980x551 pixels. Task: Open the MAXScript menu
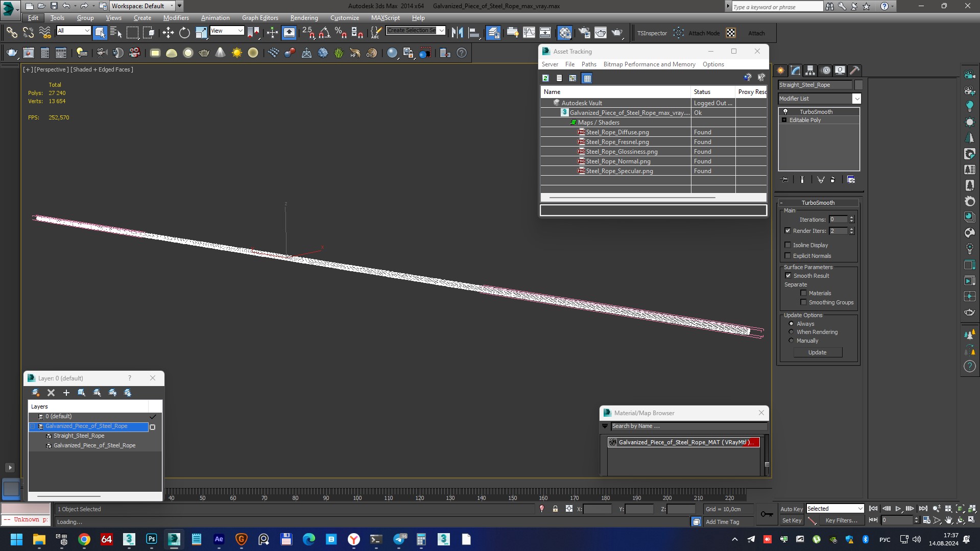pyautogui.click(x=385, y=17)
